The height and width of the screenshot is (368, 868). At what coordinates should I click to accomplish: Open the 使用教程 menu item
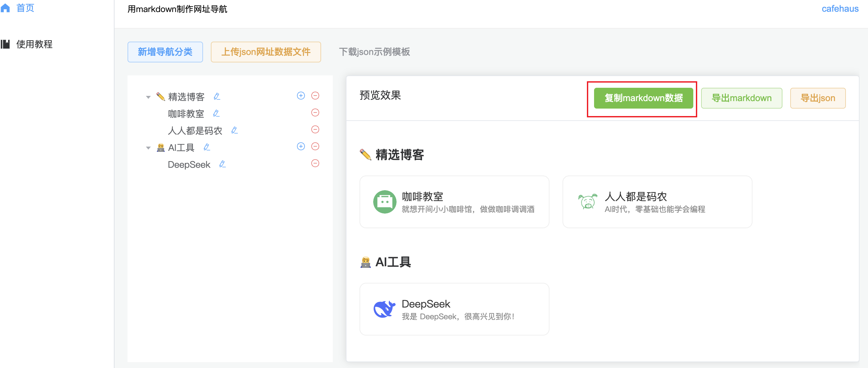pyautogui.click(x=34, y=44)
